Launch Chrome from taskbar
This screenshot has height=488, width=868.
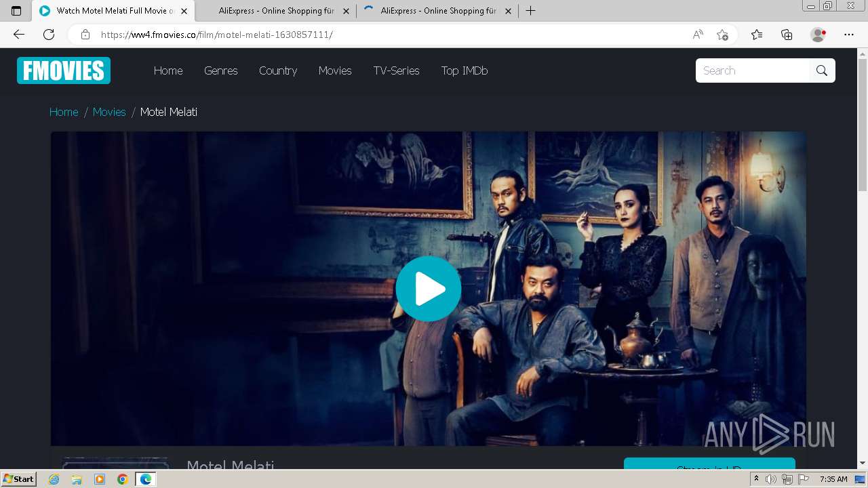coord(122,479)
